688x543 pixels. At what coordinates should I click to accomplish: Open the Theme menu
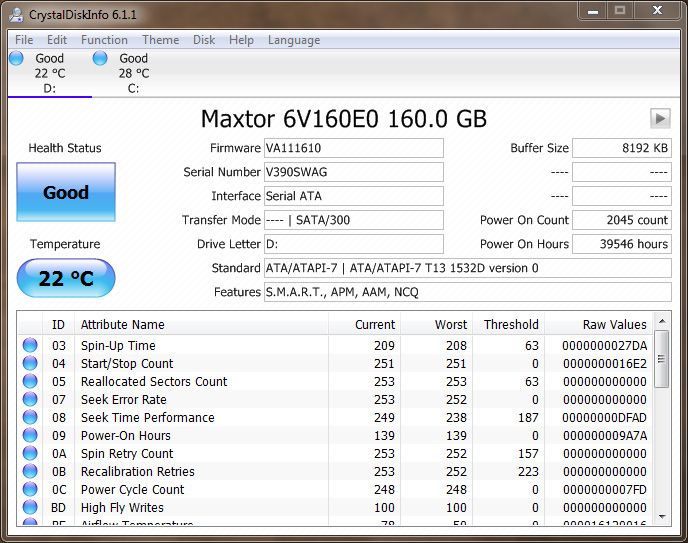[x=161, y=40]
